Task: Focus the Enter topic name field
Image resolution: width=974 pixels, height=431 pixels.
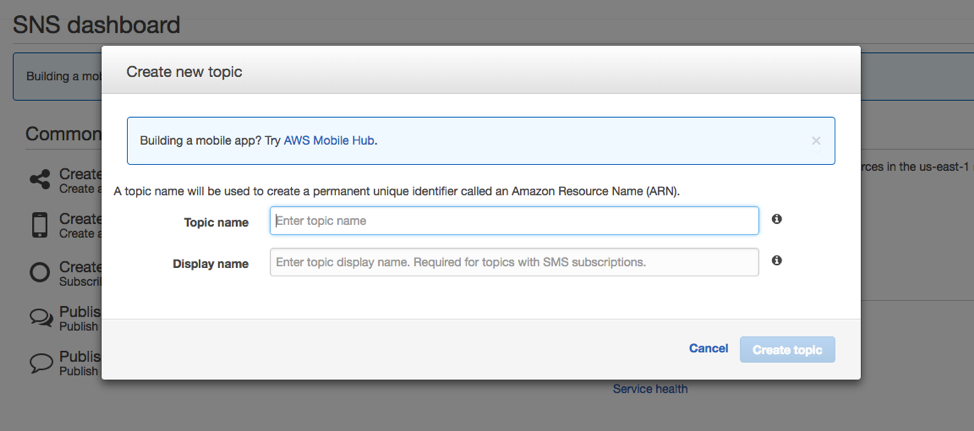Action: [514, 220]
